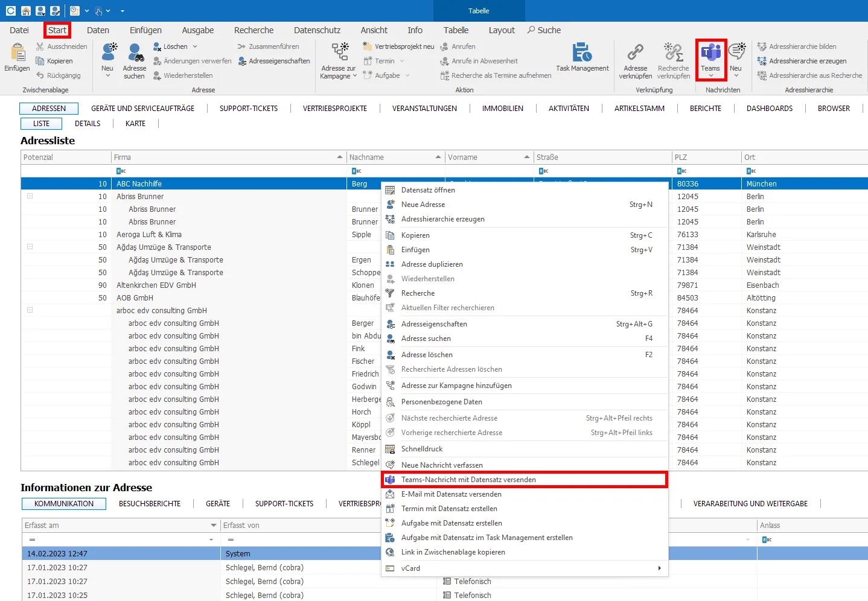Click the Anrufen phone button

(458, 46)
